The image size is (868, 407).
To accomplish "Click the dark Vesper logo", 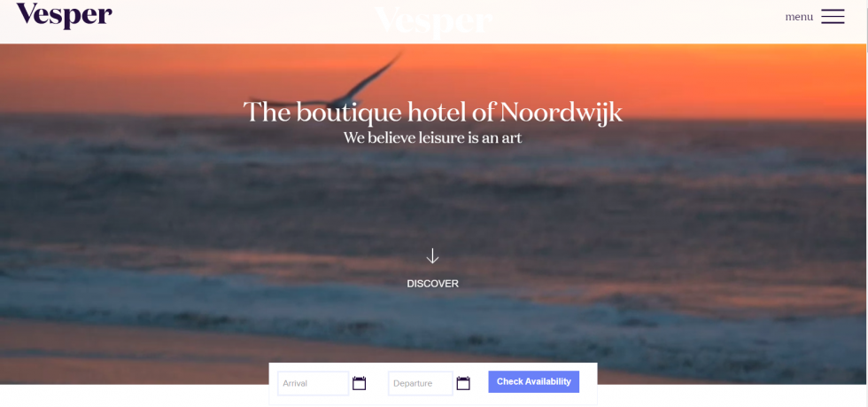I will pyautogui.click(x=64, y=16).
